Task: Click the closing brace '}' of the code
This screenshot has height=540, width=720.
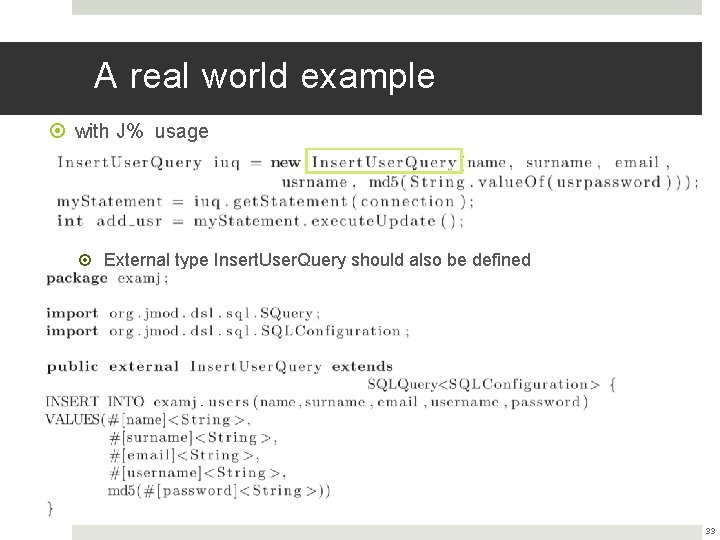Action: point(50,509)
